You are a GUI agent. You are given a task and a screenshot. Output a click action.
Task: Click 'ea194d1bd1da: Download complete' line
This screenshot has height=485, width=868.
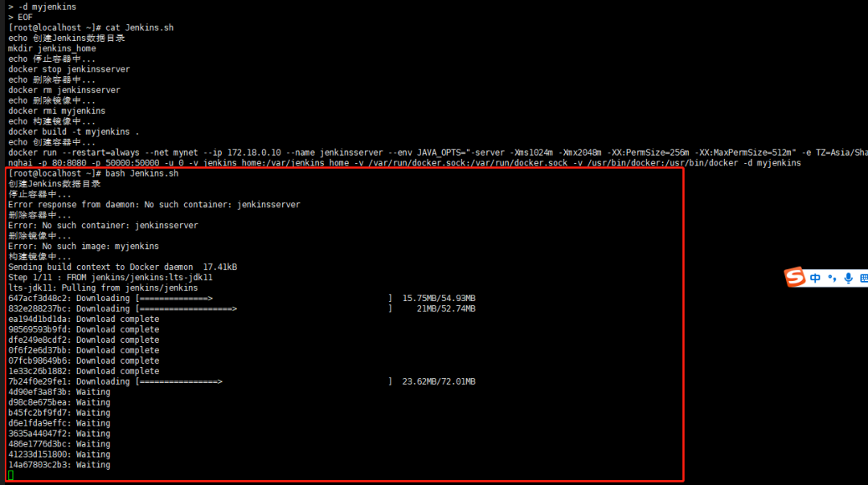(x=84, y=319)
